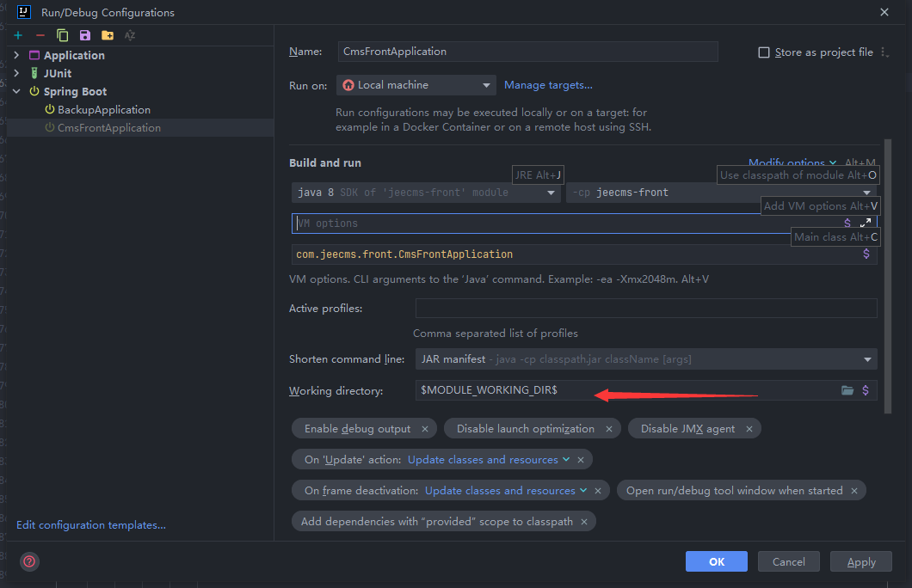This screenshot has width=912, height=588.
Task: Remove the Enable debug output option
Action: pyautogui.click(x=425, y=429)
